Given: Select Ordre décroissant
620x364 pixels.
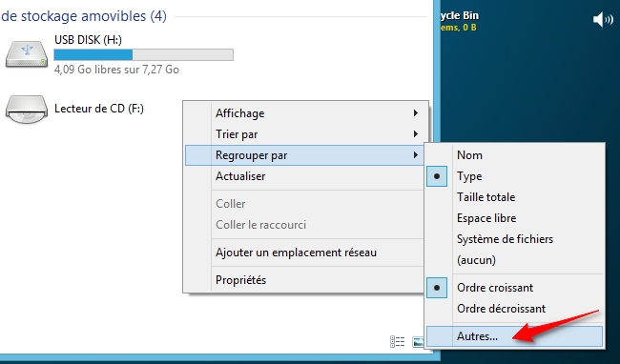Looking at the screenshot, I should [514, 309].
